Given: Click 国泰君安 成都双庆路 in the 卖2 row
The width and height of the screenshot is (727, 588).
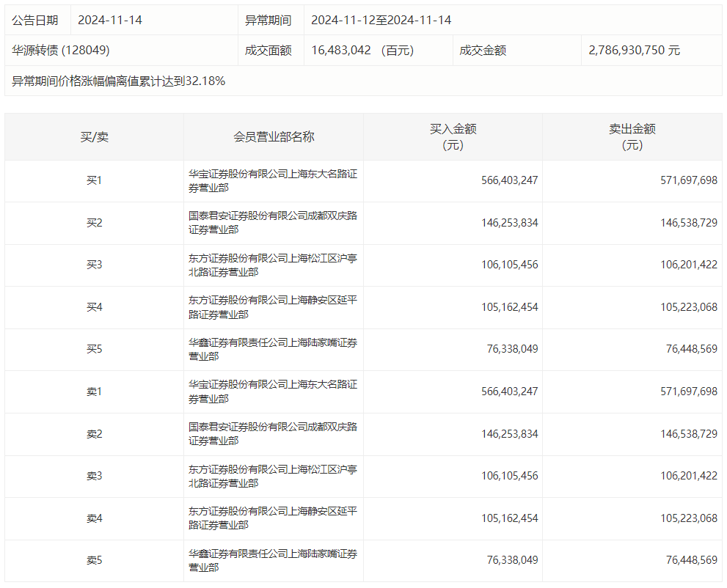Looking at the screenshot, I should [x=273, y=434].
